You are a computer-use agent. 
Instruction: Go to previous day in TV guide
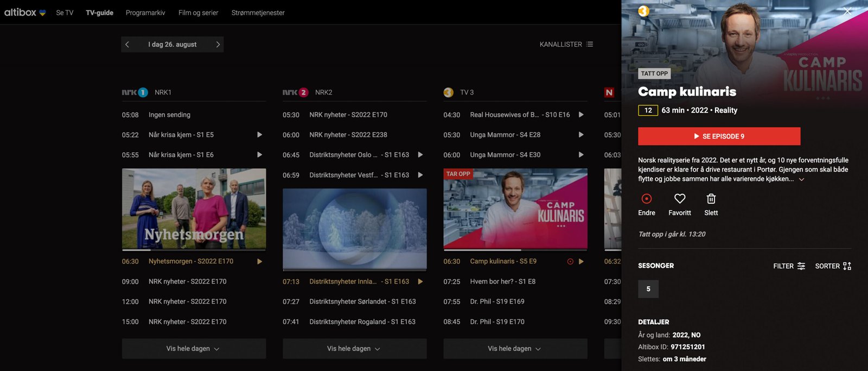pyautogui.click(x=127, y=45)
